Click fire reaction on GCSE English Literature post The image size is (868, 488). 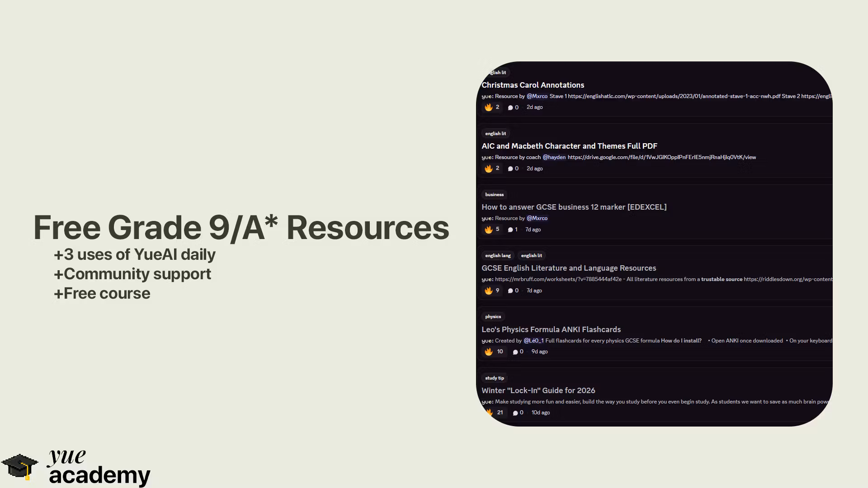(489, 291)
